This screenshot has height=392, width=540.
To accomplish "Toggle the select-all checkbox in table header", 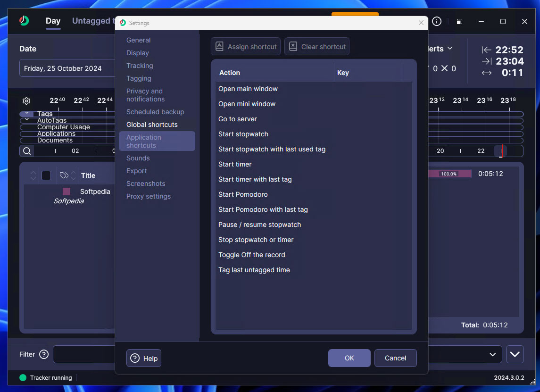I will (x=46, y=175).
